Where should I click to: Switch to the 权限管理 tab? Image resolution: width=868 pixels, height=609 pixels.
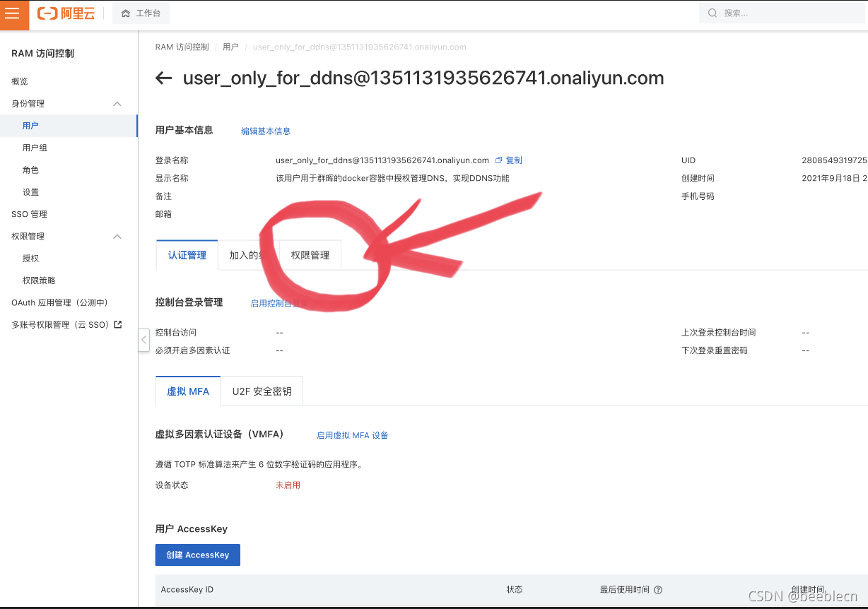click(310, 255)
